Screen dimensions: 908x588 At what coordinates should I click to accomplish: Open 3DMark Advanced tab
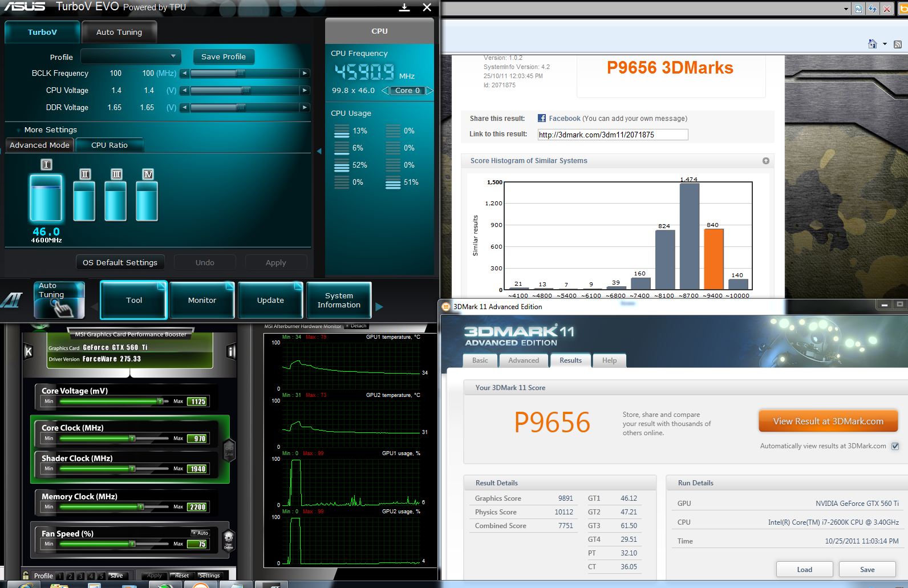click(x=524, y=360)
